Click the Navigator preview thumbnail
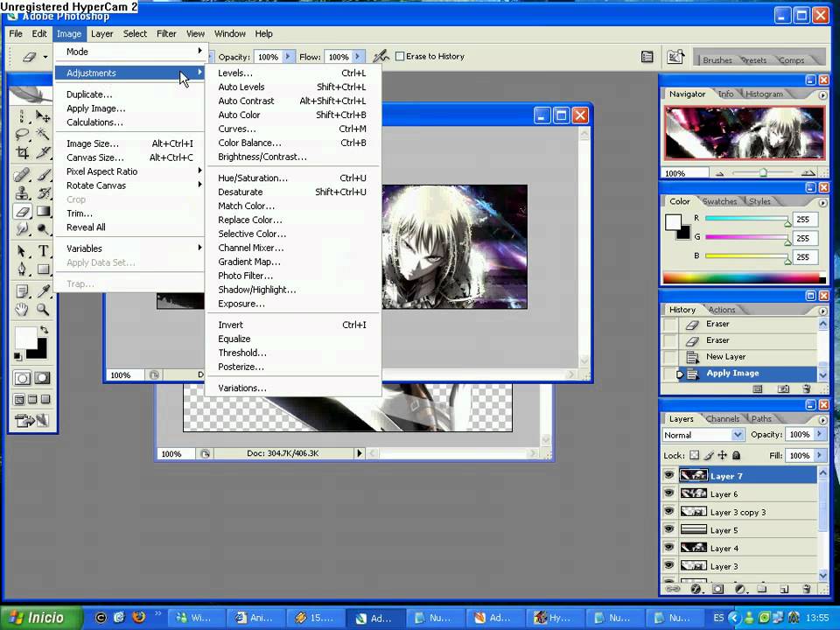The width and height of the screenshot is (840, 630). coord(745,133)
